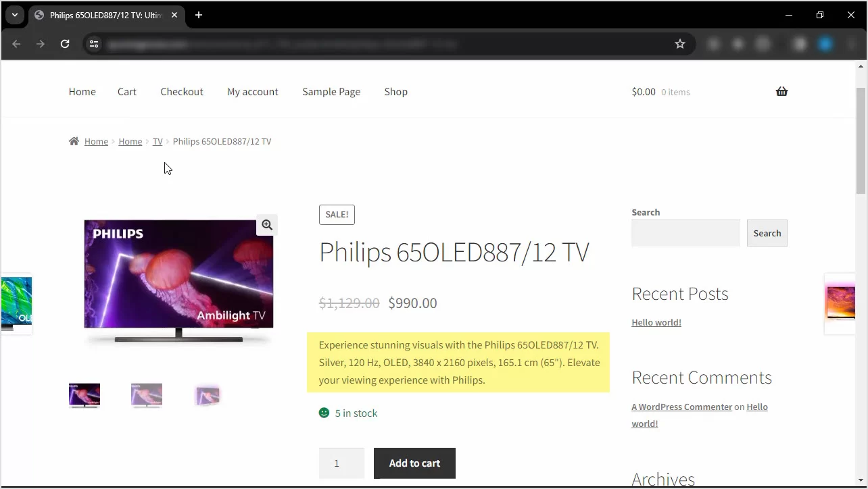This screenshot has width=868, height=489.
Task: Click the home icon in breadcrumb
Action: [74, 141]
